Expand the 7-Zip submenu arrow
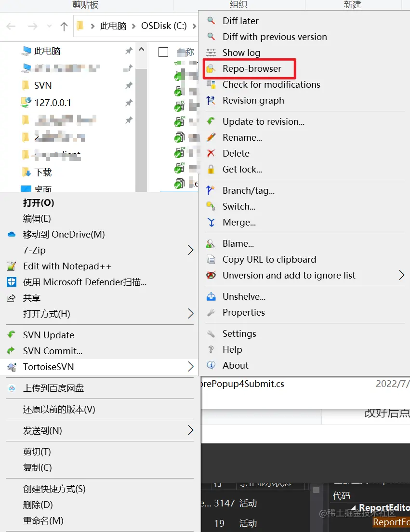This screenshot has height=532, width=410. [x=191, y=250]
